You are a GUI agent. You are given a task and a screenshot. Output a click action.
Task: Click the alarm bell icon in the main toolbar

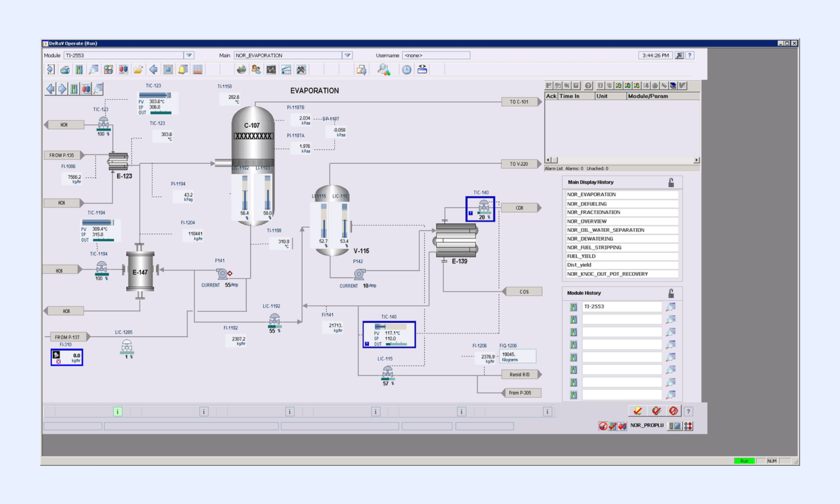[x=183, y=70]
